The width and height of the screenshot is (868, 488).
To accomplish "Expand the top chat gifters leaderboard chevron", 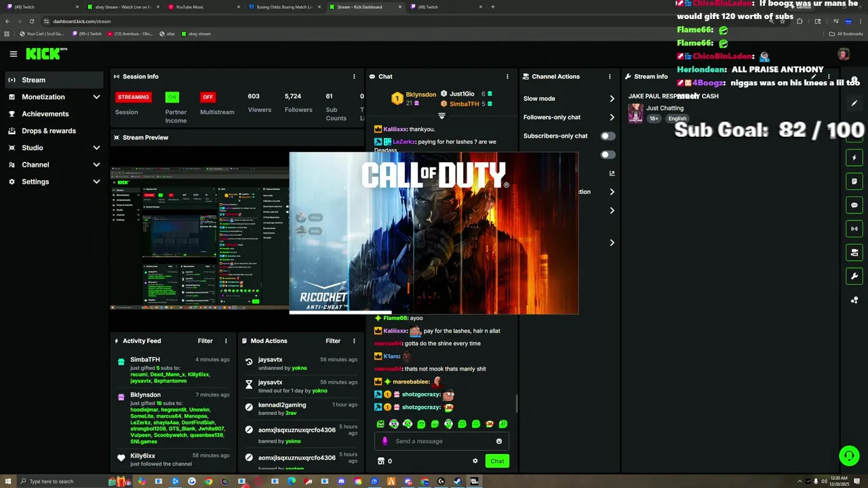I will 441,117.
